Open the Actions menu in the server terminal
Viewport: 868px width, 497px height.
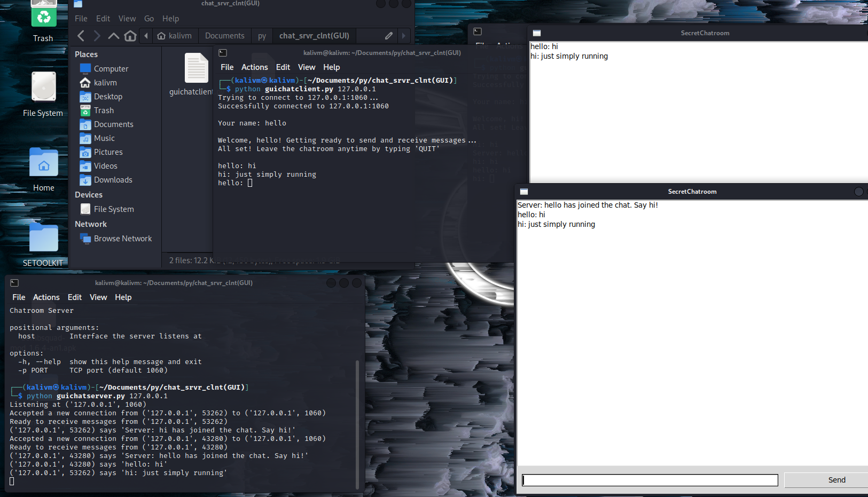click(46, 297)
